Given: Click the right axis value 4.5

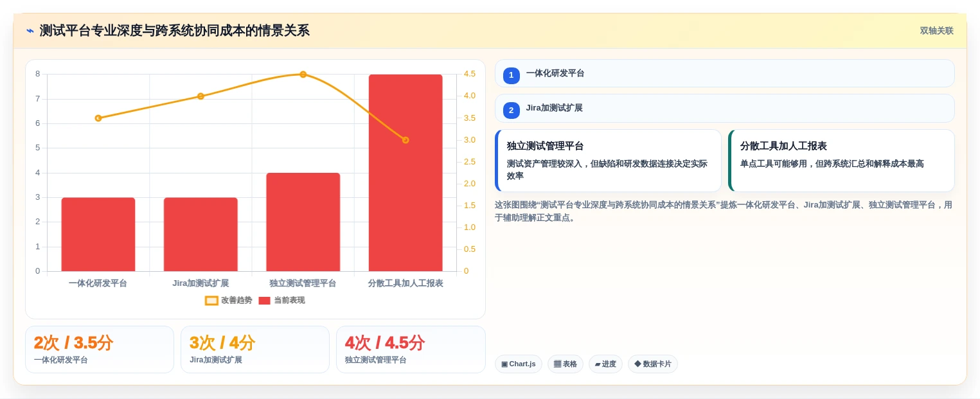Looking at the screenshot, I should [x=470, y=74].
